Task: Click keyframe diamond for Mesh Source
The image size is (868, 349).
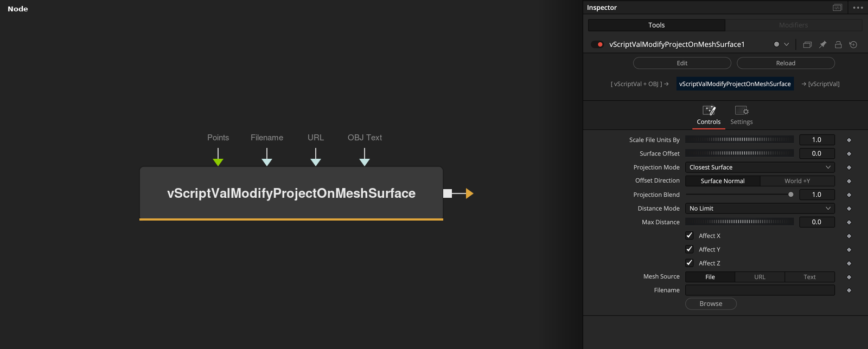Action: [849, 277]
